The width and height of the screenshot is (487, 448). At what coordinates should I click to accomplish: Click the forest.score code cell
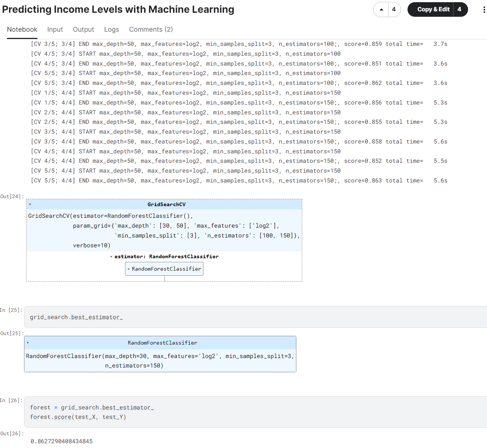click(x=255, y=412)
